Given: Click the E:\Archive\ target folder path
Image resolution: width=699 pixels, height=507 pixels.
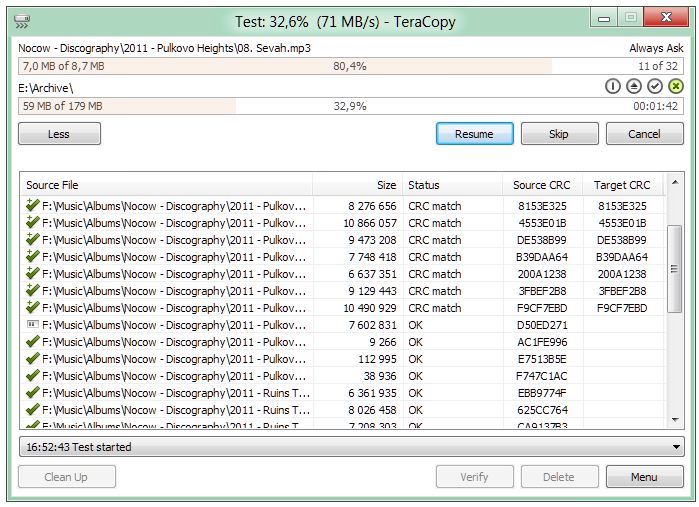Looking at the screenshot, I should point(45,88).
